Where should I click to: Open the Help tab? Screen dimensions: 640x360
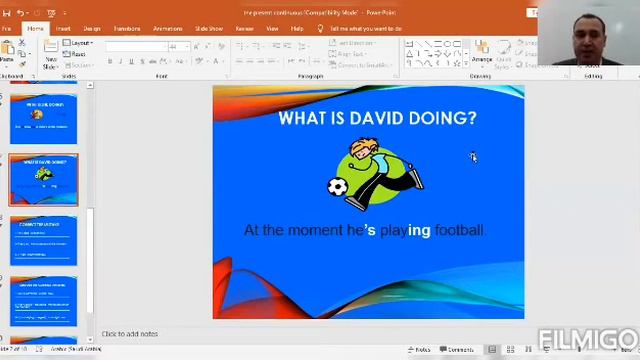pyautogui.click(x=297, y=29)
